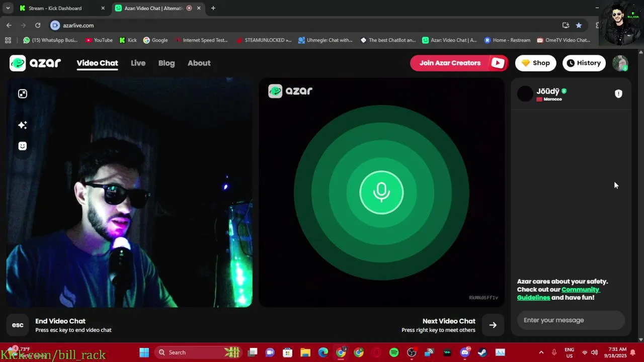Click the next video chat arrow
644x362 pixels.
pos(493,325)
